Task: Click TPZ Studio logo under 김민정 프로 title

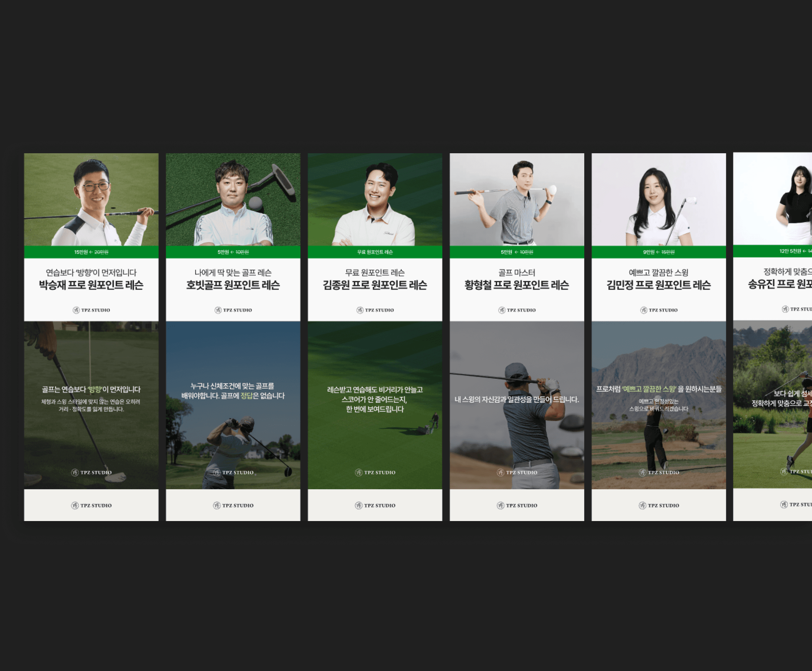Action: tap(659, 310)
